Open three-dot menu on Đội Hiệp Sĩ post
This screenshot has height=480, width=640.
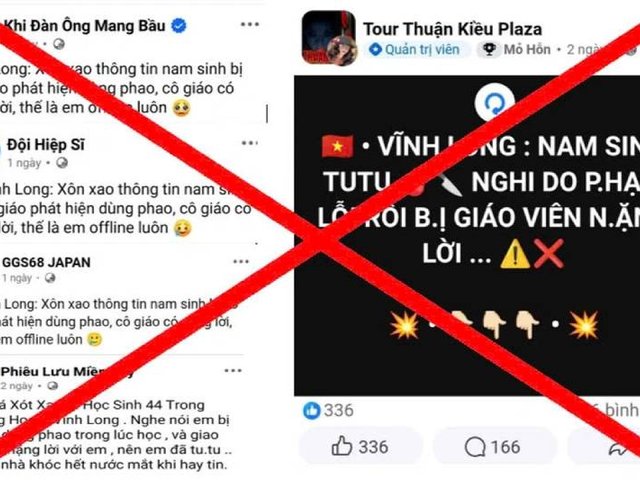pos(250,143)
